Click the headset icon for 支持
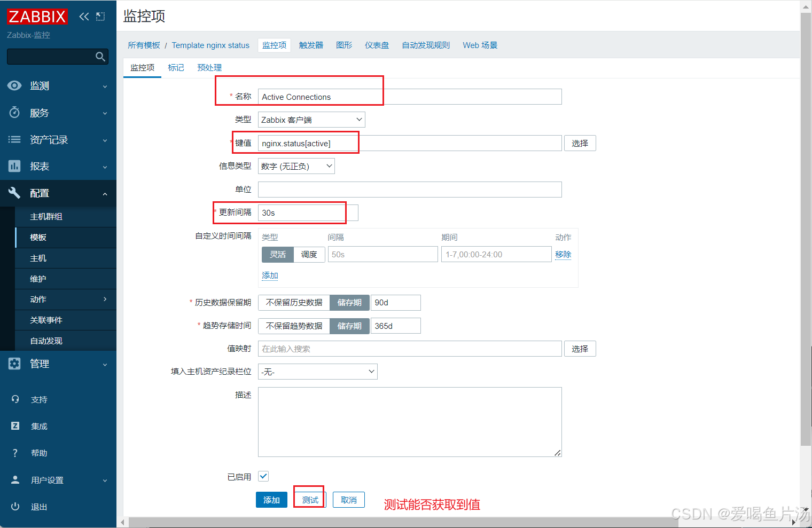Image resolution: width=812 pixels, height=528 pixels. coord(15,399)
